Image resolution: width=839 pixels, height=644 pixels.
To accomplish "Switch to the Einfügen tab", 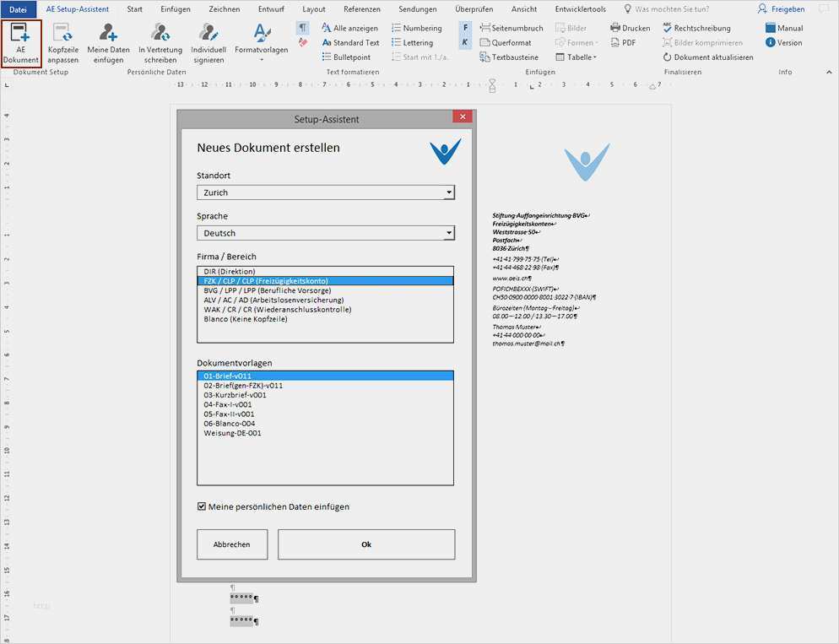I will (176, 9).
